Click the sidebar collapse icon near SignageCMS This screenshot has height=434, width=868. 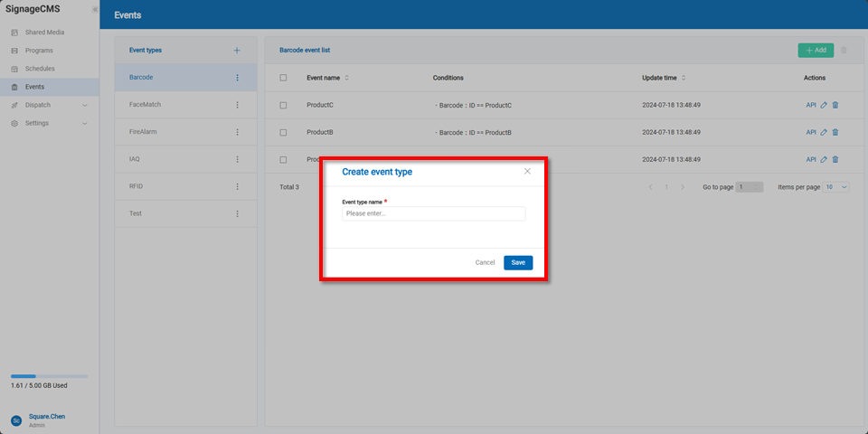tap(94, 10)
